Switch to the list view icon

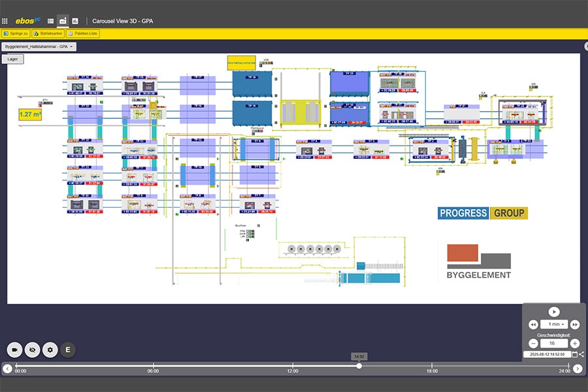(51, 21)
